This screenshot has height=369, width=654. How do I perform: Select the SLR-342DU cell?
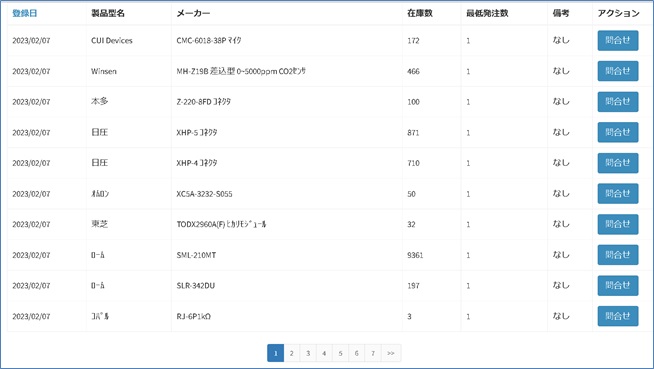(x=196, y=286)
